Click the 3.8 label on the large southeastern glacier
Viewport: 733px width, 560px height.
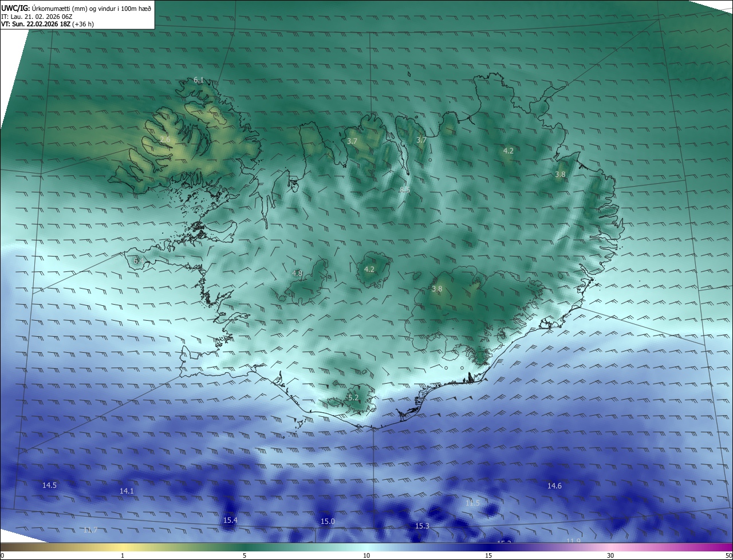pos(437,289)
